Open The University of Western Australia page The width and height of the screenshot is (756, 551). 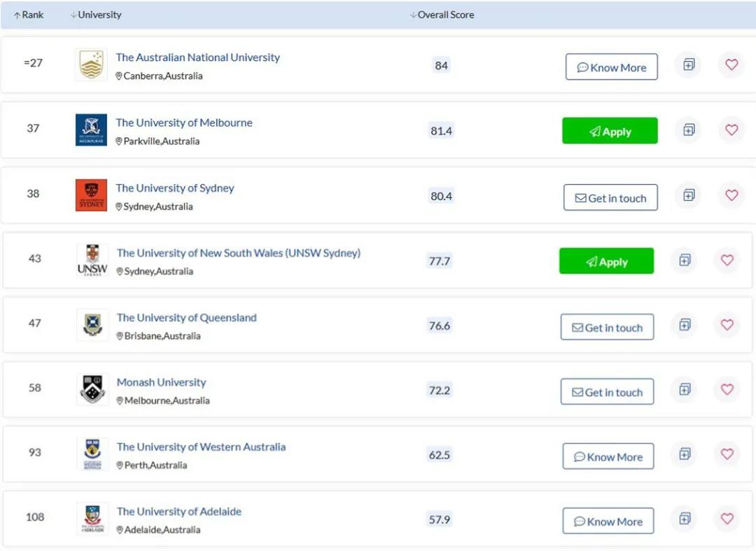[x=201, y=447]
